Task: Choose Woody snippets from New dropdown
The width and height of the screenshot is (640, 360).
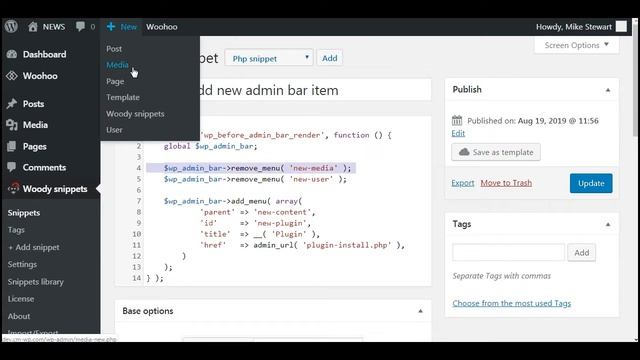Action: tap(135, 113)
